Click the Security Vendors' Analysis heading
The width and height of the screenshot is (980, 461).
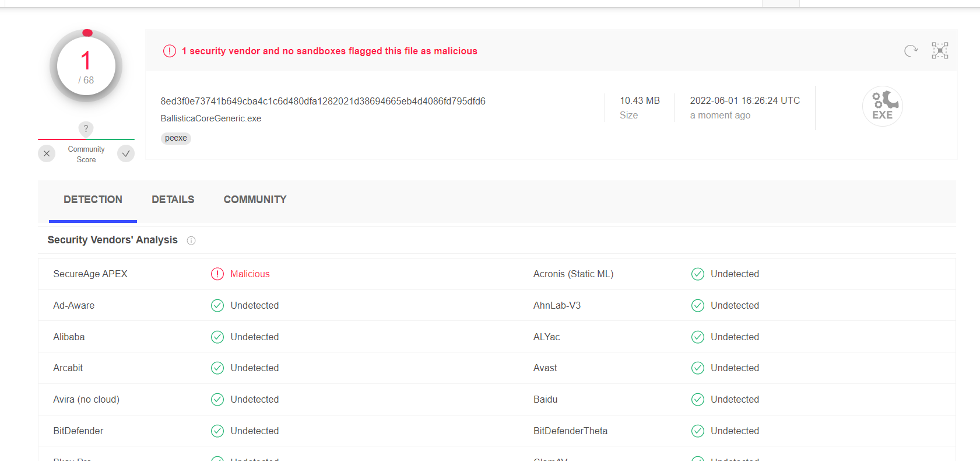click(x=113, y=240)
